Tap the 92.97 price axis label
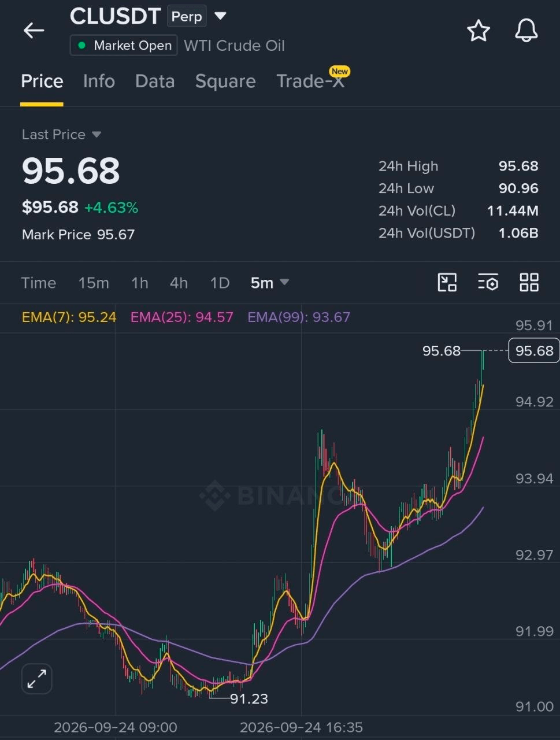560x740 pixels. 534,555
